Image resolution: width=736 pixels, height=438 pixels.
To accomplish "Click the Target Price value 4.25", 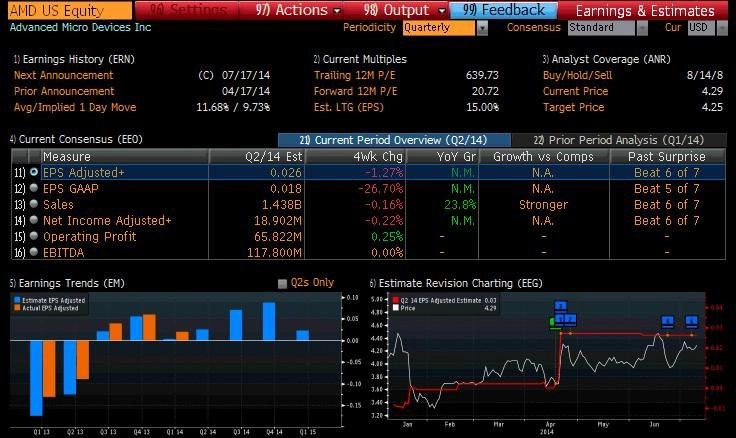I will tap(712, 107).
